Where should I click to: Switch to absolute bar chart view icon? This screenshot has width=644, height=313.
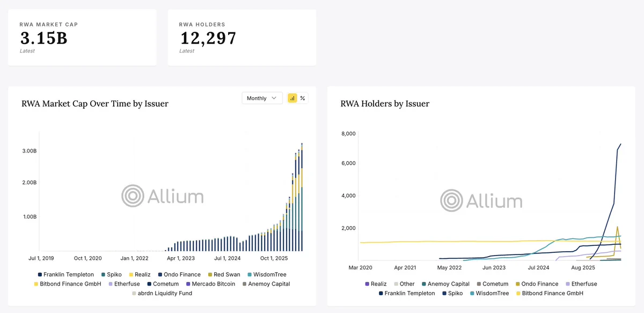(292, 98)
